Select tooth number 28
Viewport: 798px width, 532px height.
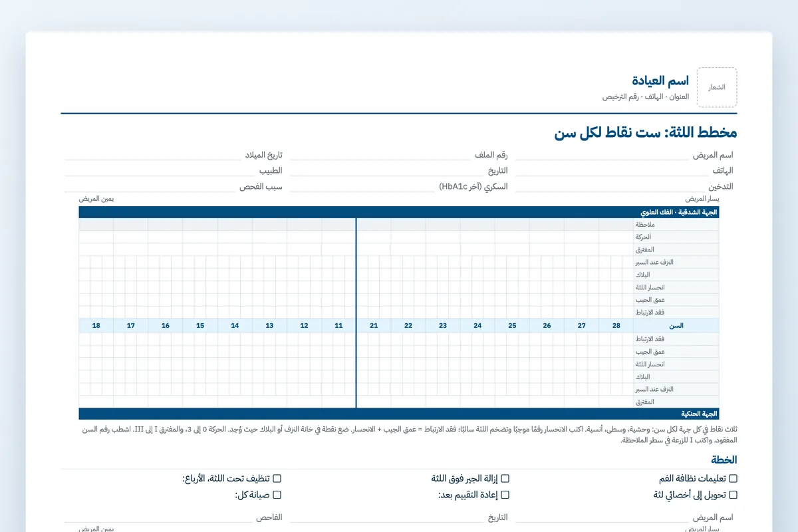[x=616, y=326]
